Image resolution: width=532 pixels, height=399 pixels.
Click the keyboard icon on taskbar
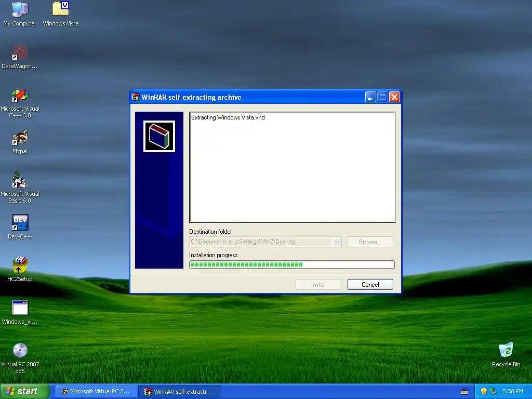point(464,392)
